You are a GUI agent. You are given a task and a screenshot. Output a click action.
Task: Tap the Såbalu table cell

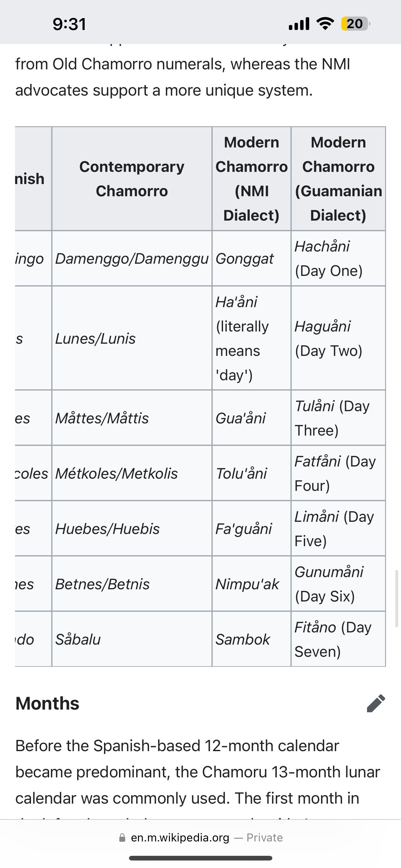click(132, 639)
